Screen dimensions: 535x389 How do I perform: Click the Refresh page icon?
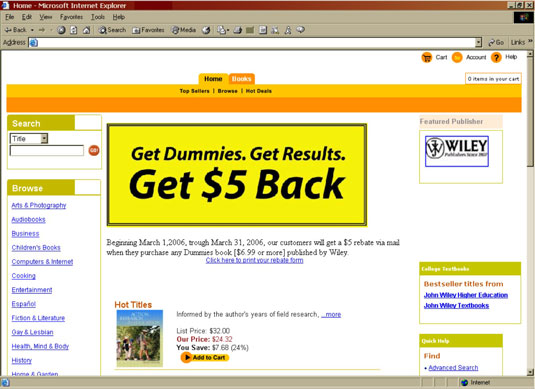click(x=74, y=30)
